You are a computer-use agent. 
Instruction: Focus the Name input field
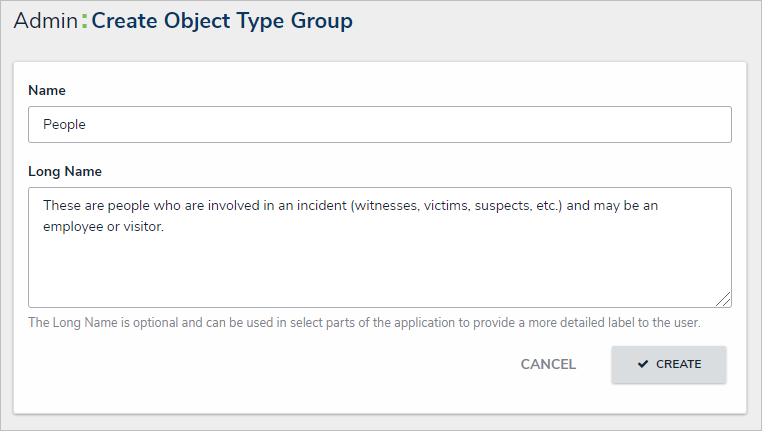pyautogui.click(x=380, y=125)
